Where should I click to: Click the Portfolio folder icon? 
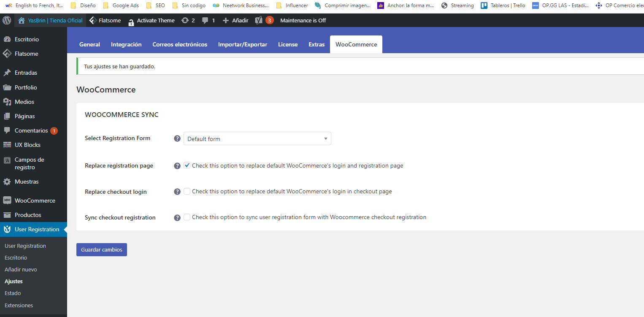[x=7, y=87]
